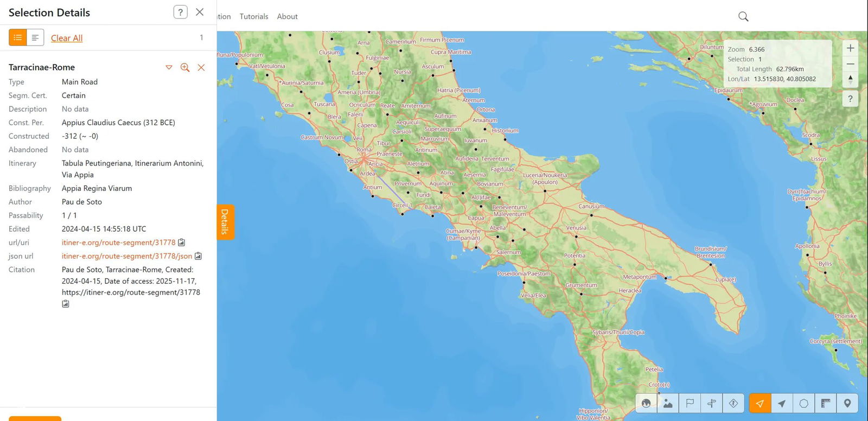
Task: Toggle the globe basemap layer
Action: 646,403
